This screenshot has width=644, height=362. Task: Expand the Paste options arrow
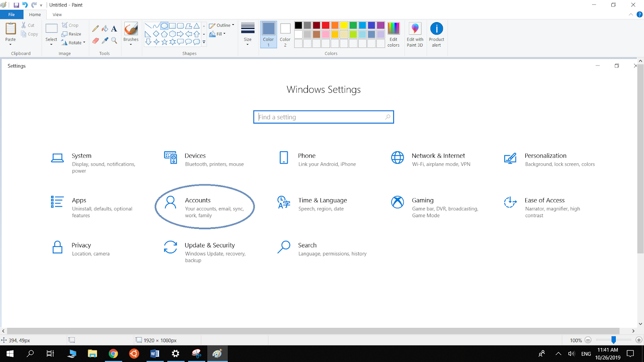click(x=10, y=44)
